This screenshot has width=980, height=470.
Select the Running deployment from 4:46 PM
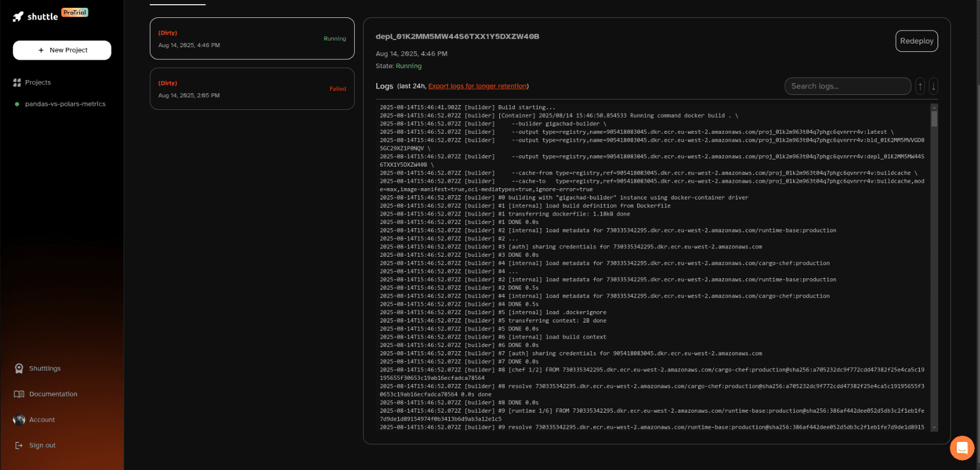[x=251, y=39]
